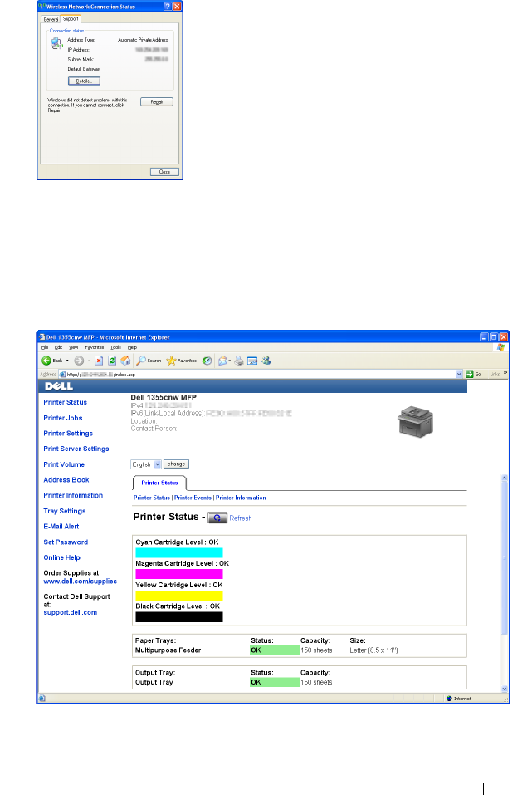This screenshot has width=532, height=795.
Task: Click the Dell logo in the banner
Action: [x=59, y=386]
